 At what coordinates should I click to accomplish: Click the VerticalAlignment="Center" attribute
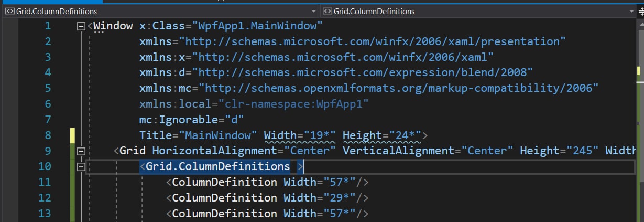[x=428, y=151]
